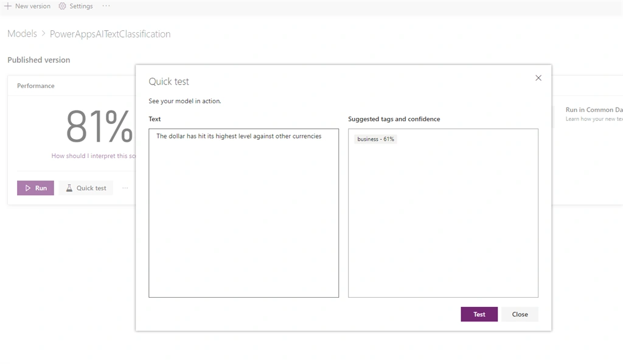Click inside the Text input box
This screenshot has width=623, height=364.
coord(243,213)
